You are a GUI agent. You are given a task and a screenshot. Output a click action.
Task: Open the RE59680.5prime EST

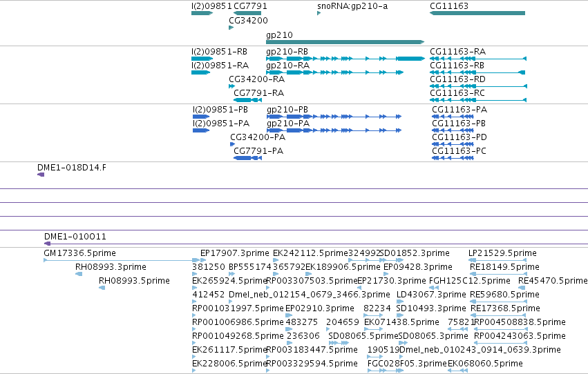tap(505, 295)
